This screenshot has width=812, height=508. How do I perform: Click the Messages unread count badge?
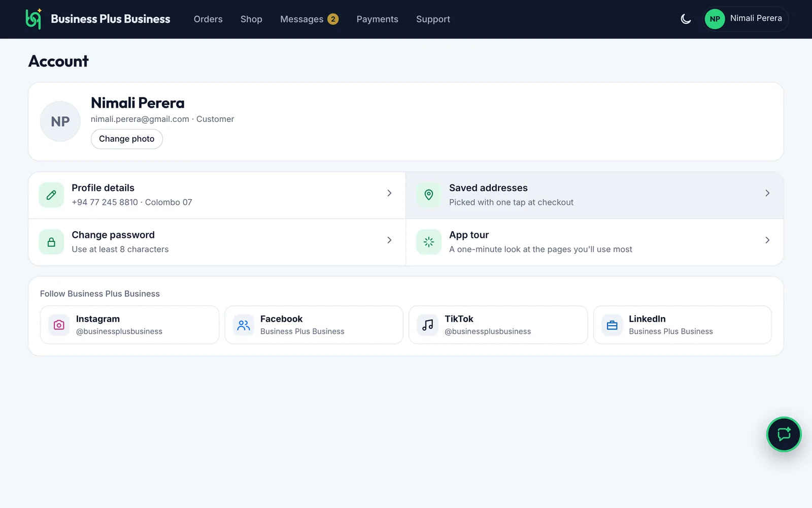333,19
